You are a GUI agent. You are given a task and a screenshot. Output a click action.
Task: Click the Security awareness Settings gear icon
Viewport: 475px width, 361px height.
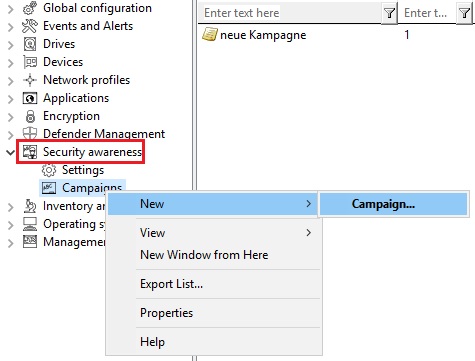(49, 170)
